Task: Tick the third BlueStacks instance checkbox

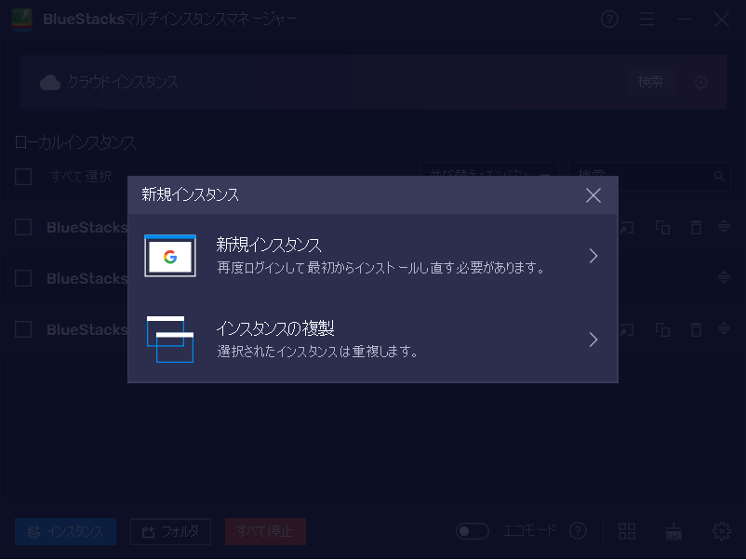Action: (24, 329)
